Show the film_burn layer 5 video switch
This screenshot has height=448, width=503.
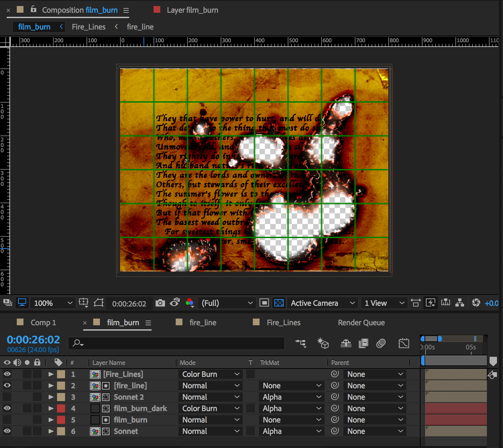[x=7, y=420]
